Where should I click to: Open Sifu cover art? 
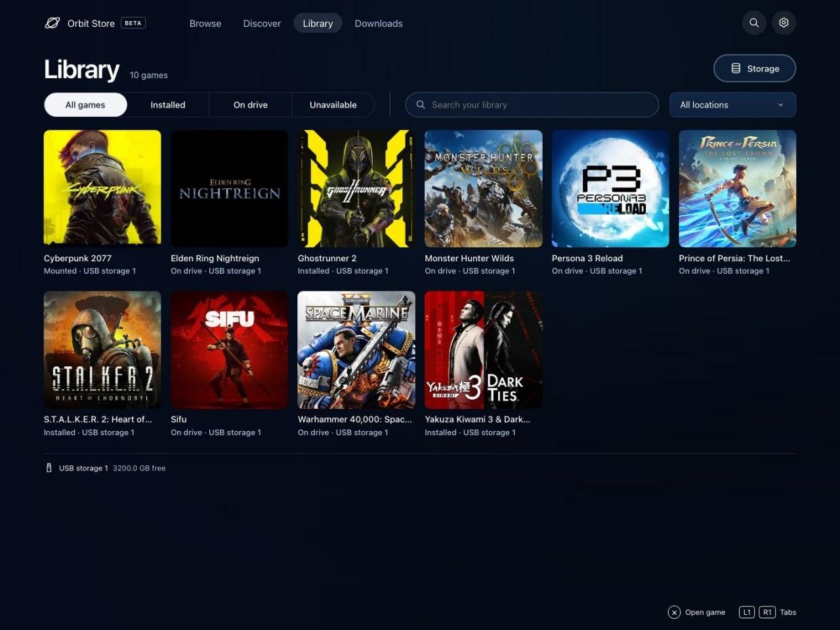229,350
